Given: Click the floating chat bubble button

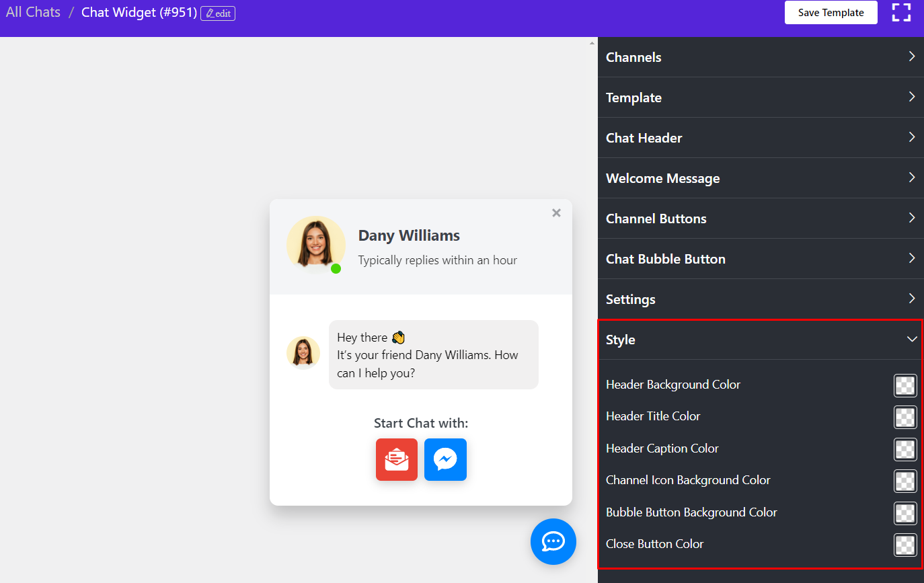Looking at the screenshot, I should 553,541.
